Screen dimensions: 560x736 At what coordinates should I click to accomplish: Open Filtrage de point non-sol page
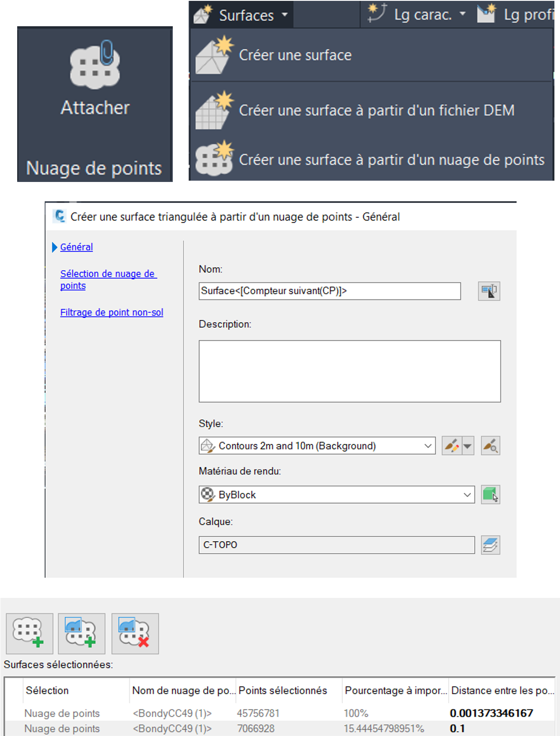(112, 312)
